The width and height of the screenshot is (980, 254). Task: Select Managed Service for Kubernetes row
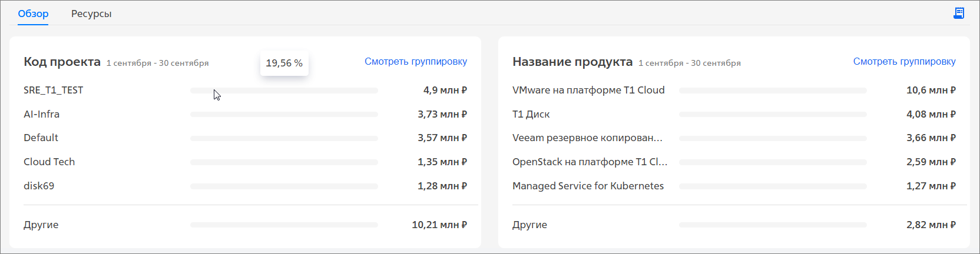[x=734, y=186]
